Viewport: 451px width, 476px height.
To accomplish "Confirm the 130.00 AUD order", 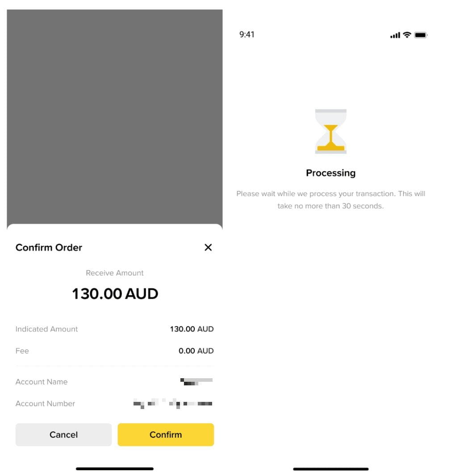I will pos(166,434).
